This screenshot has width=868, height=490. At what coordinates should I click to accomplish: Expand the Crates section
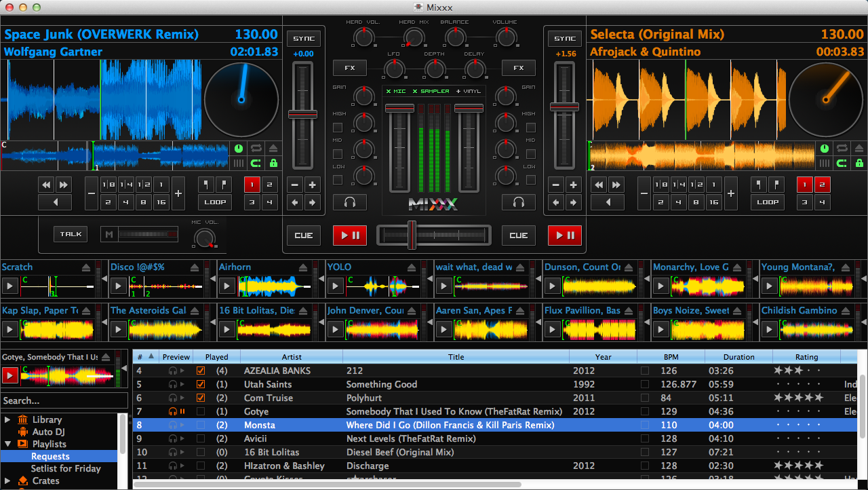click(7, 480)
